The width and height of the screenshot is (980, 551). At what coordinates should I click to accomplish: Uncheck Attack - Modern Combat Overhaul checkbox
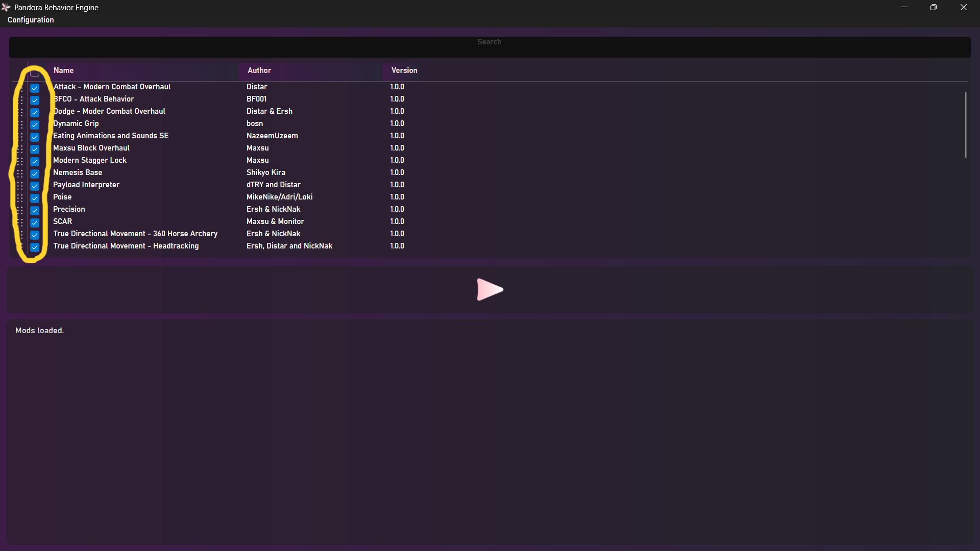[x=35, y=88]
